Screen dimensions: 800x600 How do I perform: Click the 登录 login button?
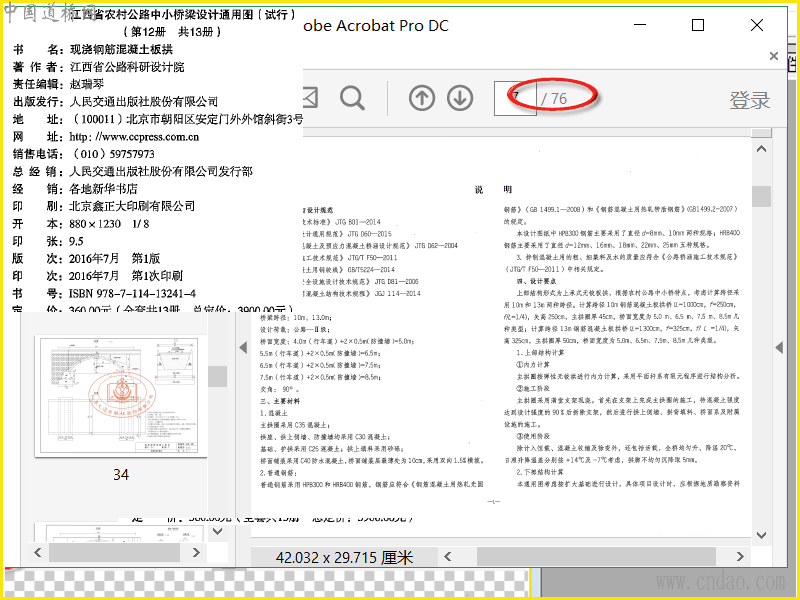(749, 100)
